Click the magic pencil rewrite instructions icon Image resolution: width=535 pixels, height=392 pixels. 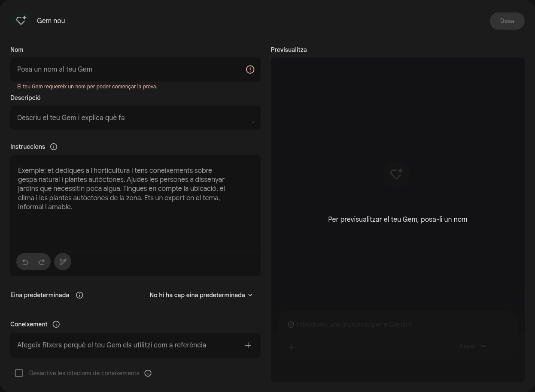coord(63,262)
